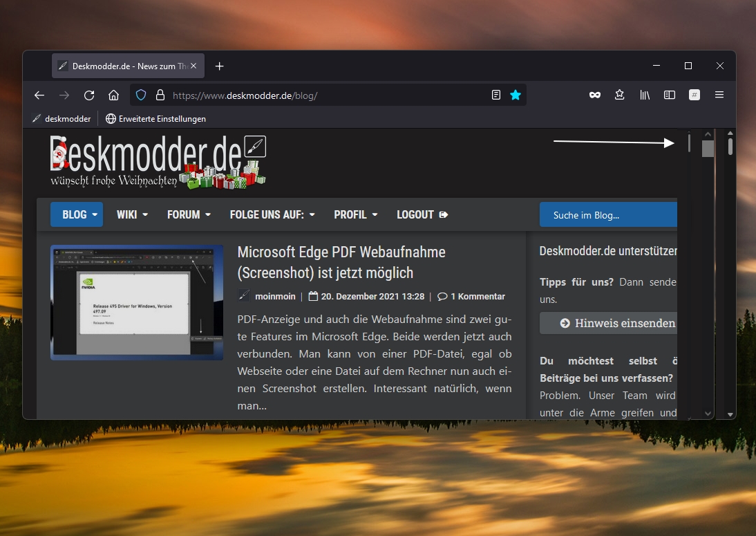Maximize the Firefox window
The width and height of the screenshot is (756, 536).
688,66
